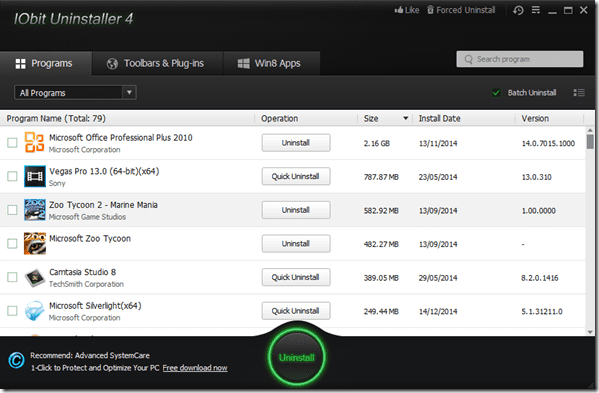The height and width of the screenshot is (393, 599).
Task: Quick Uninstall Vegas Pro 13.0
Action: point(296,176)
